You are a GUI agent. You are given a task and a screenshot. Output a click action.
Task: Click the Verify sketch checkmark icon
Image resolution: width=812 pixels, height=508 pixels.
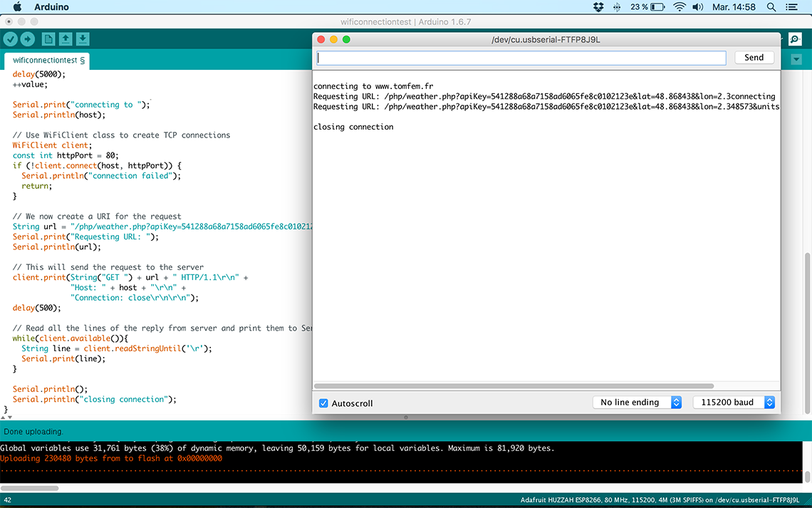(x=11, y=39)
